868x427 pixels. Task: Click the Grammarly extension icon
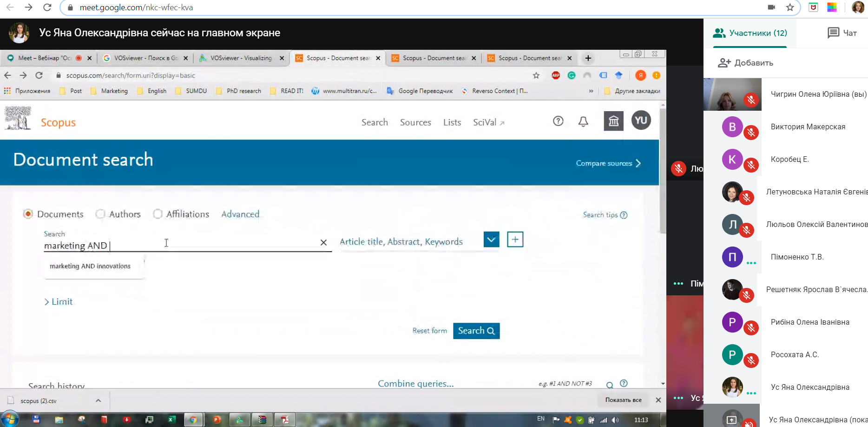pos(572,75)
